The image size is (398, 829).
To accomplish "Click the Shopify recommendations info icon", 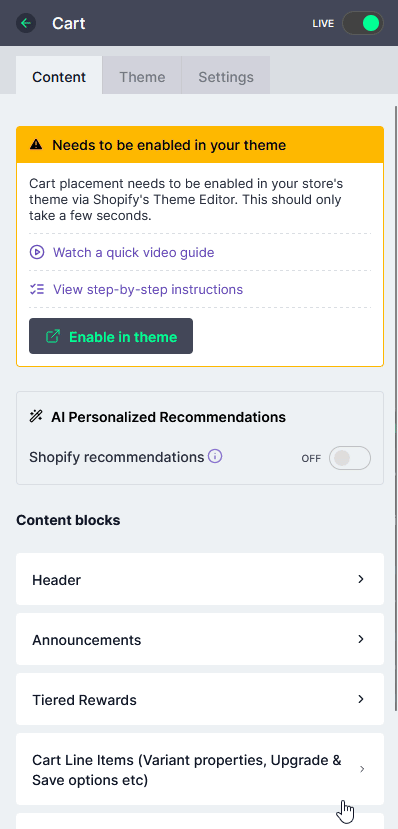I will click(215, 456).
